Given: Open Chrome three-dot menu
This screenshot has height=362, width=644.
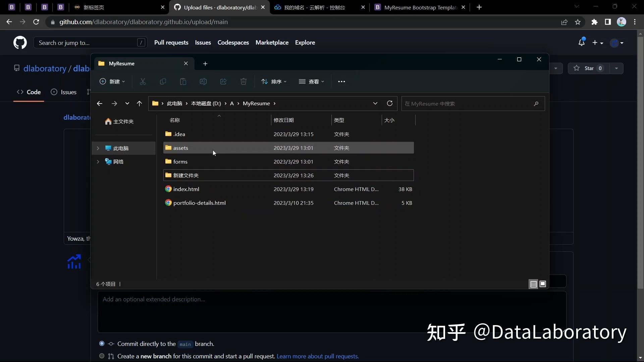Looking at the screenshot, I should point(635,22).
